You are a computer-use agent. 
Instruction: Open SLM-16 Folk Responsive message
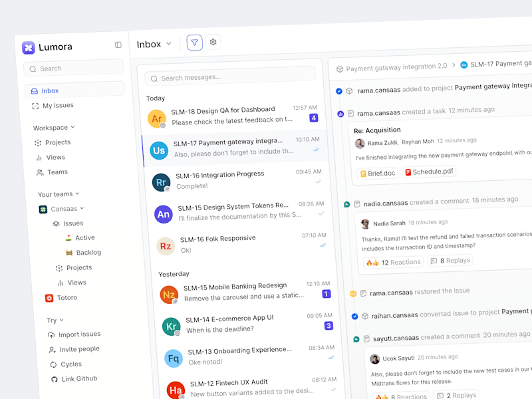pos(241,244)
